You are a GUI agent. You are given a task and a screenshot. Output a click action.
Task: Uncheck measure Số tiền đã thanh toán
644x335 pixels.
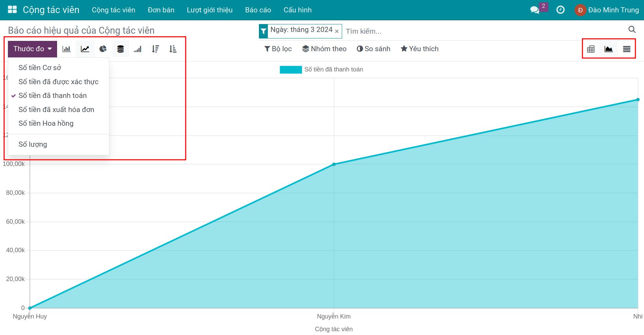(58, 96)
